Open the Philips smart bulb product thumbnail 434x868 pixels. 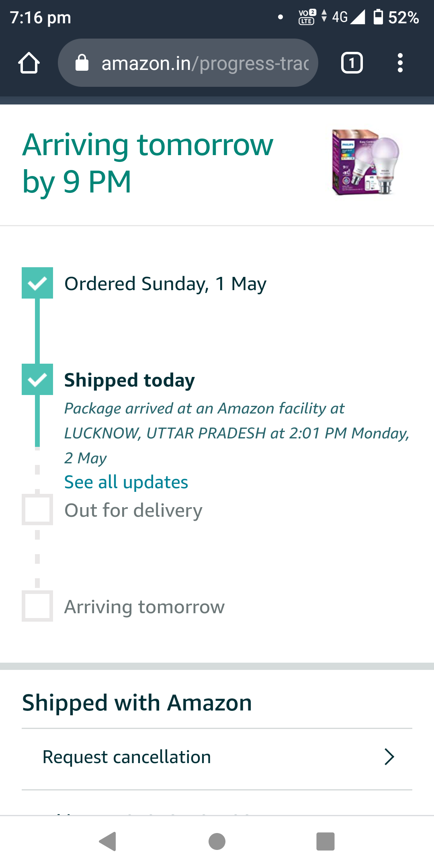click(366, 162)
